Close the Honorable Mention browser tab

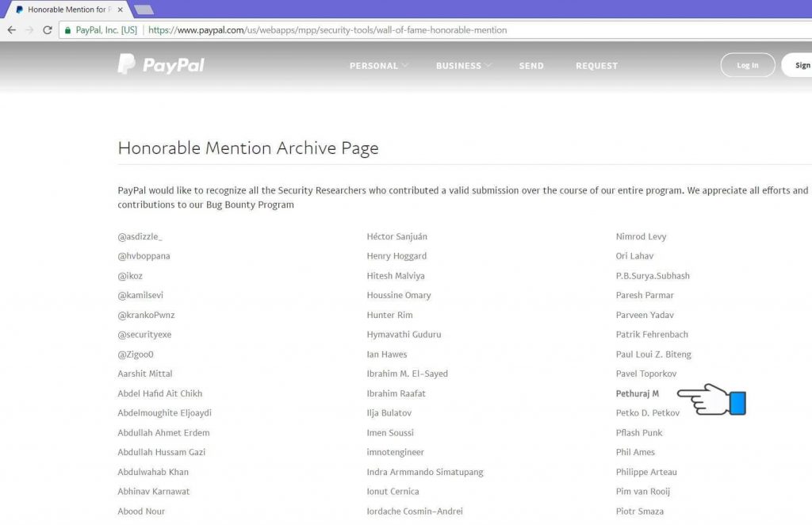click(121, 10)
